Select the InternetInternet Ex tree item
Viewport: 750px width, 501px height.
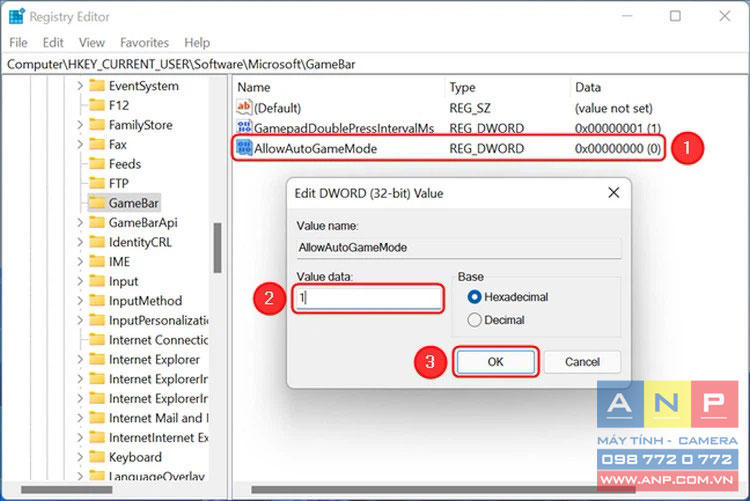[x=158, y=437]
